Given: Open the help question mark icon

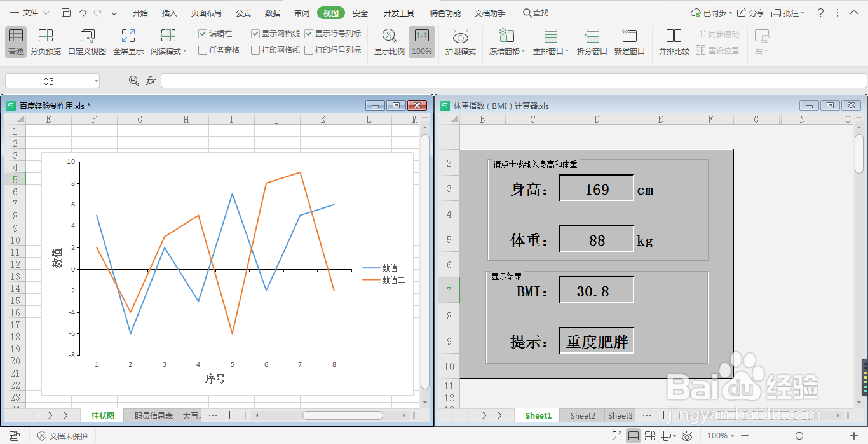Looking at the screenshot, I should pyautogui.click(x=820, y=13).
